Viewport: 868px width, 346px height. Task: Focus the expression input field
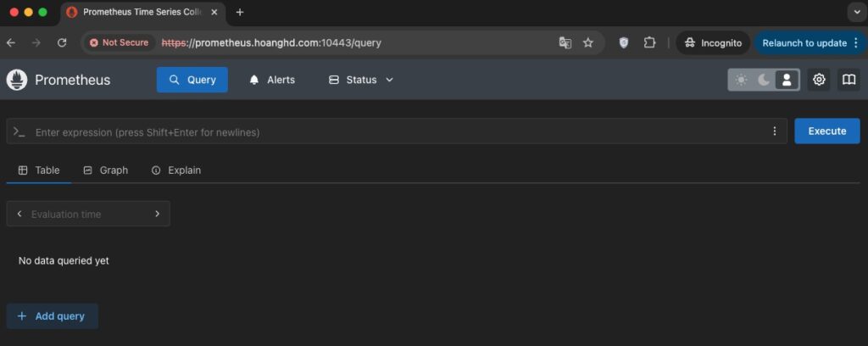pyautogui.click(x=397, y=131)
